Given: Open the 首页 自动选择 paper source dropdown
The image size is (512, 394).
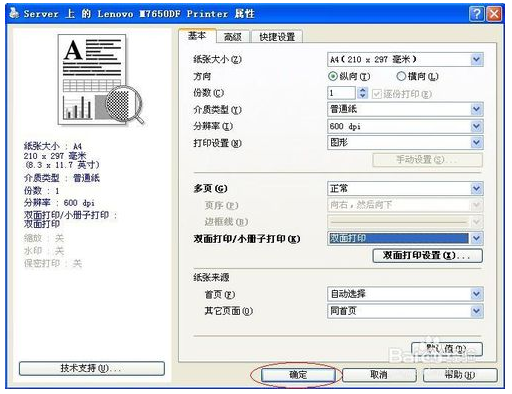Looking at the screenshot, I should 405,294.
